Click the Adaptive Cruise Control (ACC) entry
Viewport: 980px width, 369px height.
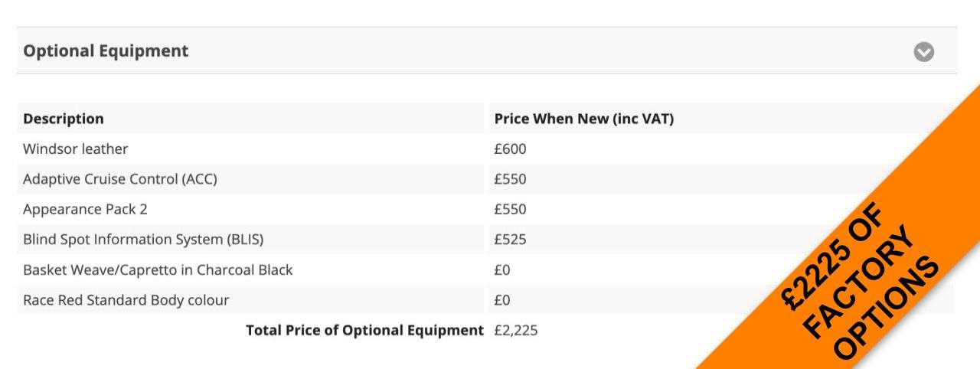(120, 179)
